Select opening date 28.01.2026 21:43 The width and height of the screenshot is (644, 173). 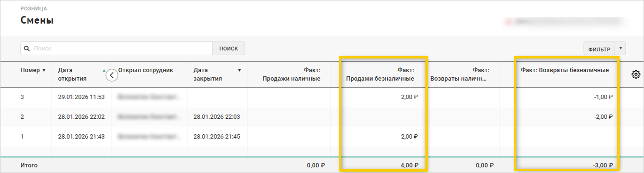(81, 137)
